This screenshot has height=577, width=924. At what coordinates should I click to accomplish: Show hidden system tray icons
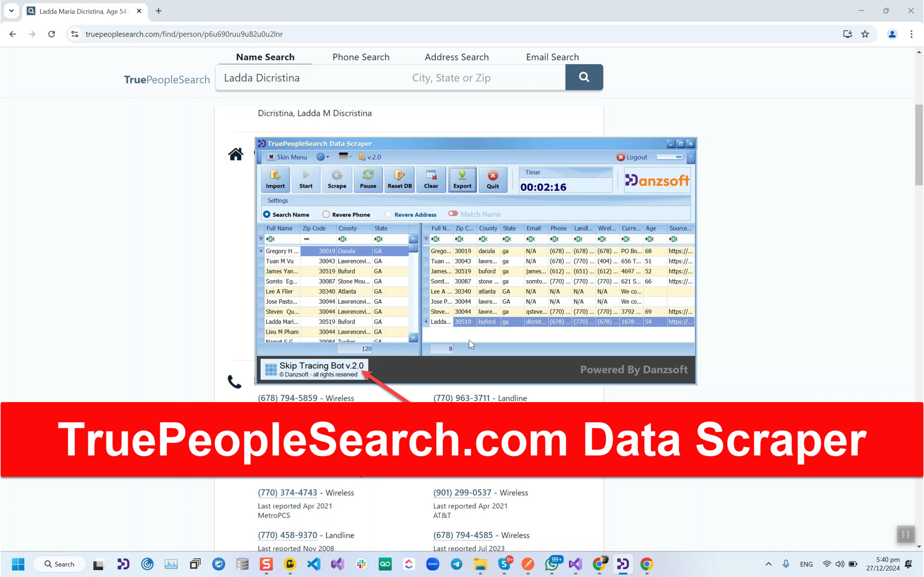click(x=768, y=564)
